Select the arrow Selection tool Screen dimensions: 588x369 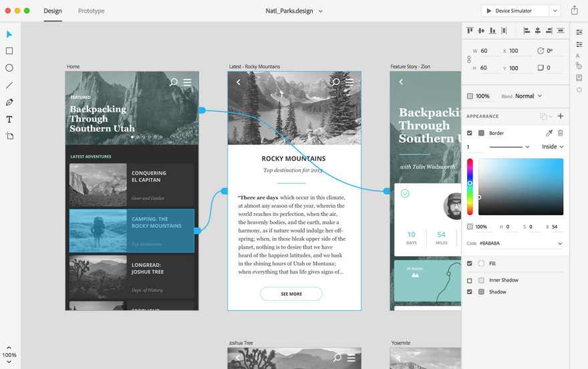(9, 34)
